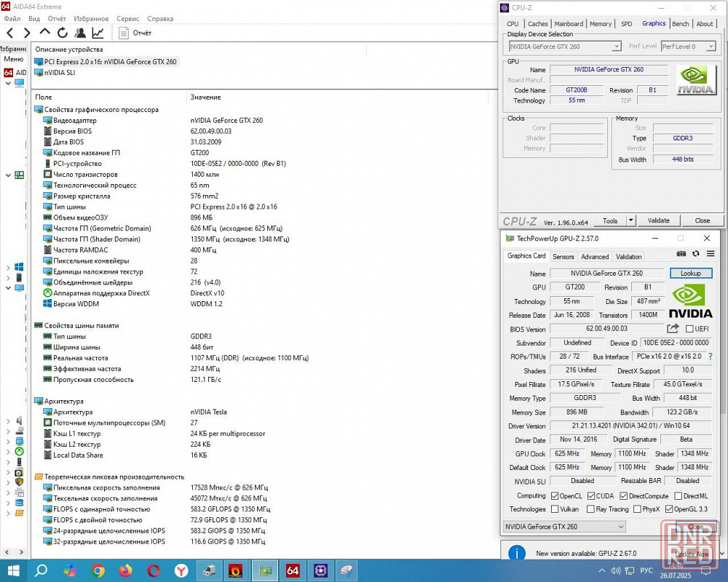
Task: Open taskbar search magnifier
Action: point(41,570)
